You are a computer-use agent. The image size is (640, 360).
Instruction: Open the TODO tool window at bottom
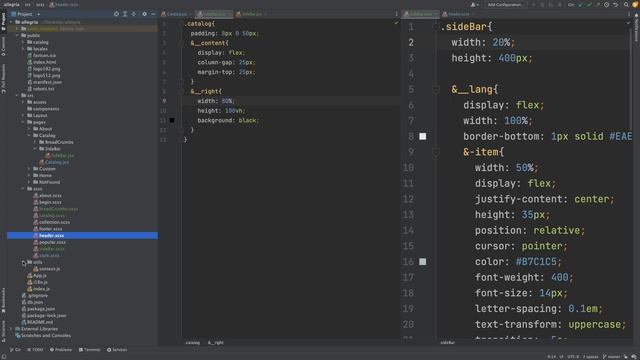coord(35,350)
